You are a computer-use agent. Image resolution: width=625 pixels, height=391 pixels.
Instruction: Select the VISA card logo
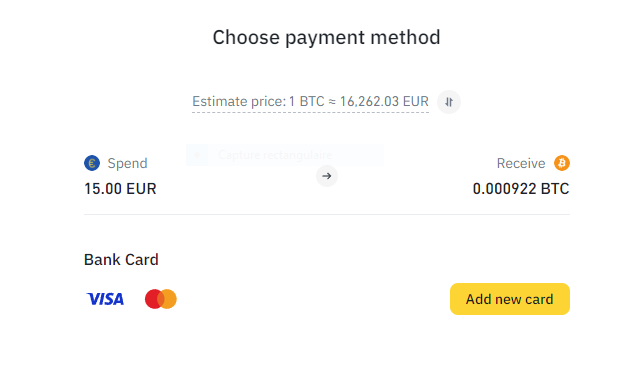pyautogui.click(x=105, y=299)
